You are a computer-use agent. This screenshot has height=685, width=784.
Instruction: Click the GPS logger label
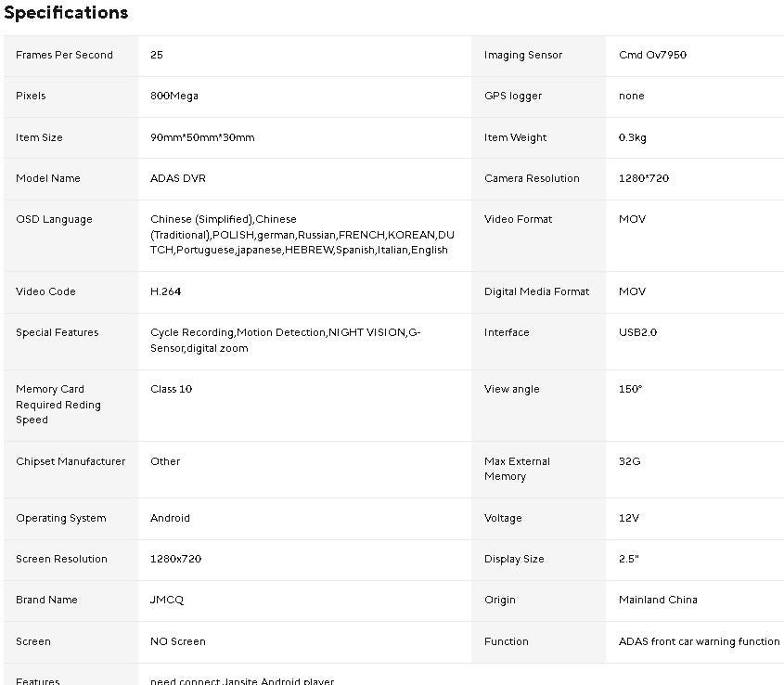pos(513,96)
